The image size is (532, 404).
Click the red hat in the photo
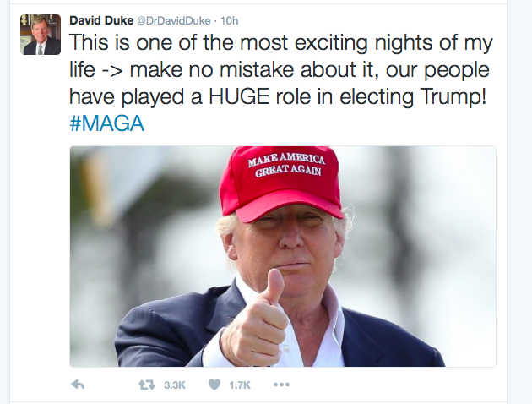(280, 183)
